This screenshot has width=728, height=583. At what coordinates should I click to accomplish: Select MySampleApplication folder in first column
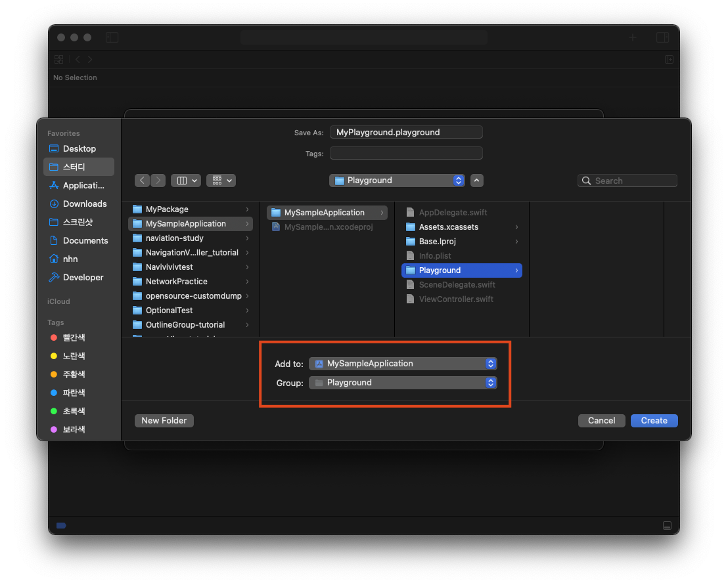pos(191,224)
